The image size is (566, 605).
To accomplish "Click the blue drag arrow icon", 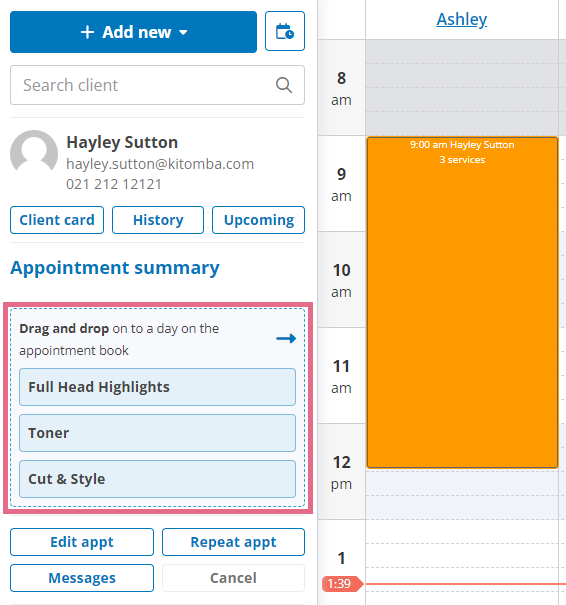I will pyautogui.click(x=286, y=338).
